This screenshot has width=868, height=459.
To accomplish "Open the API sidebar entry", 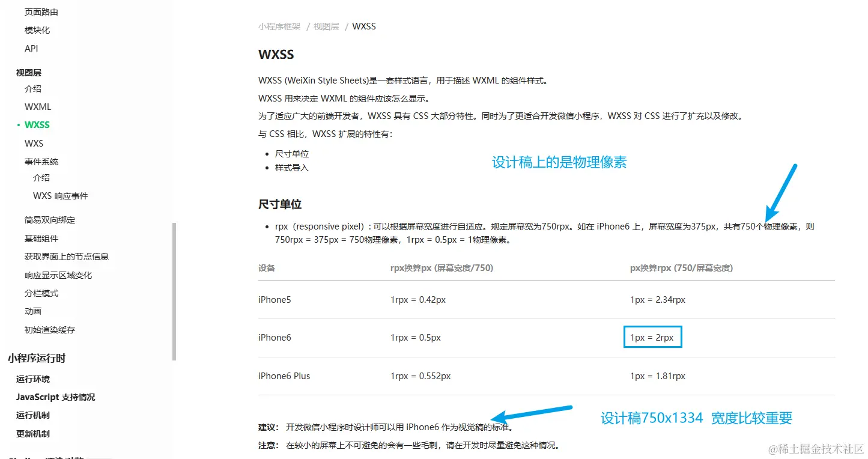I will click(x=31, y=49).
